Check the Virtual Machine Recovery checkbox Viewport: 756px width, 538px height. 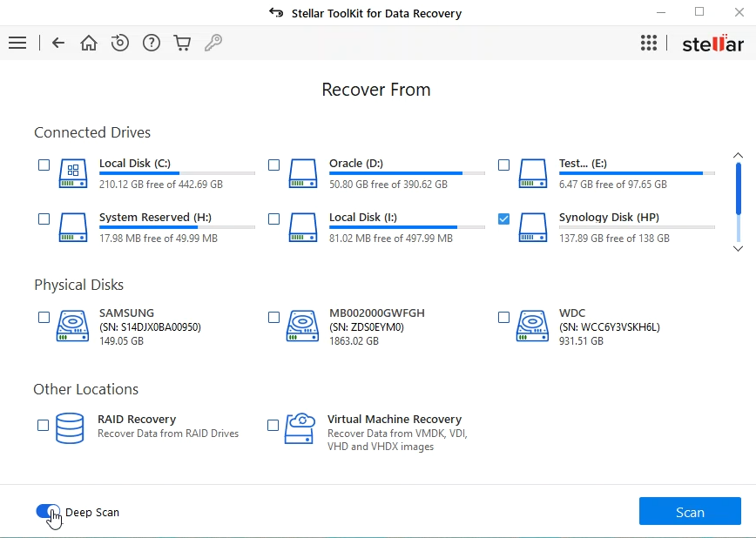273,425
